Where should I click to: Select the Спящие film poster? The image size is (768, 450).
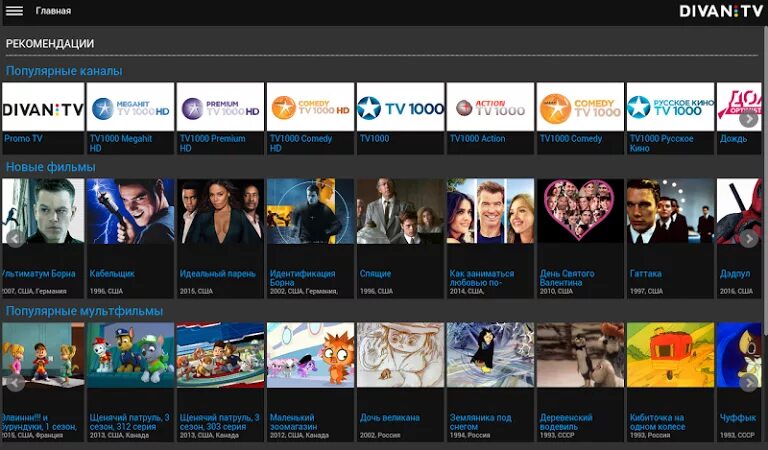point(401,211)
